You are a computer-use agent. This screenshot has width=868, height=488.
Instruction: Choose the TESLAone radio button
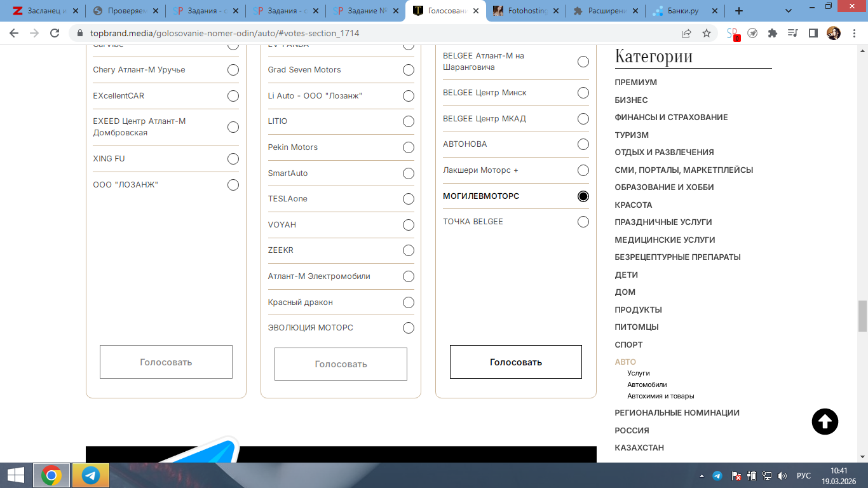pyautogui.click(x=409, y=199)
